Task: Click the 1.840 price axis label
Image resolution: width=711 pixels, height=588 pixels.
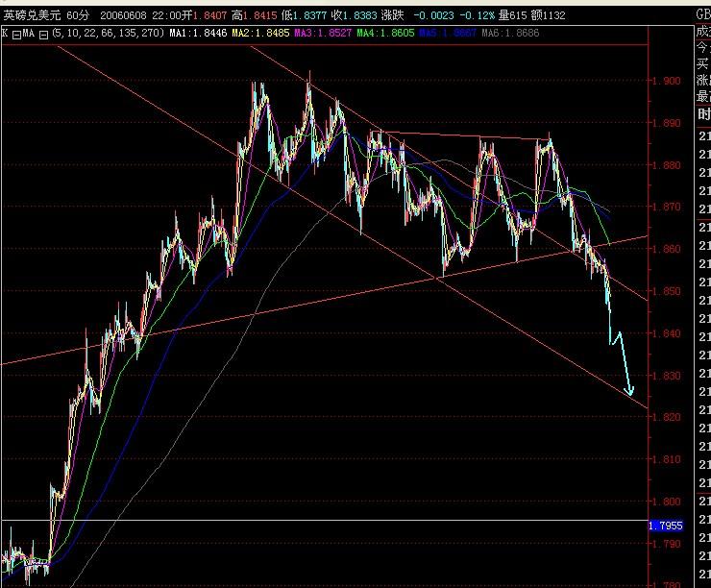Action: tap(667, 333)
